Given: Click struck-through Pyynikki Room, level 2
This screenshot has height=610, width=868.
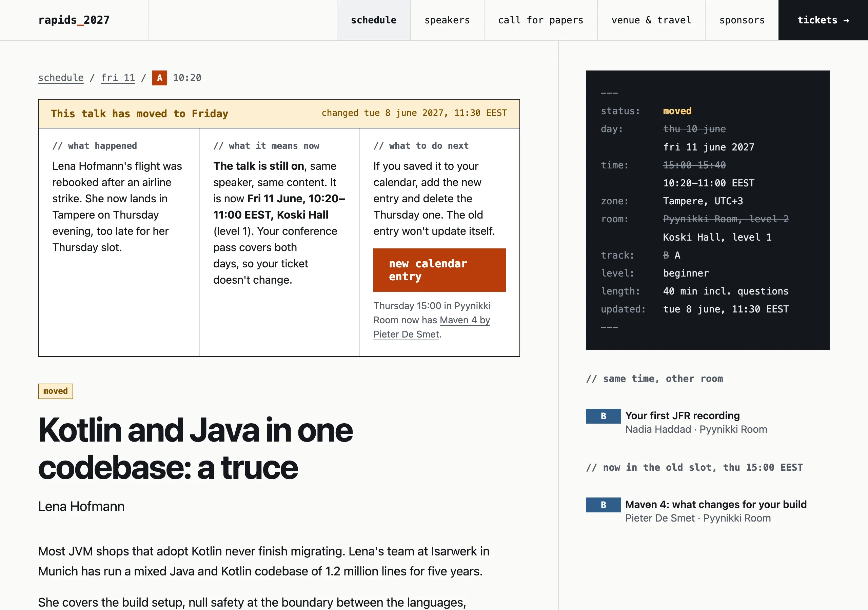Looking at the screenshot, I should click(x=726, y=219).
